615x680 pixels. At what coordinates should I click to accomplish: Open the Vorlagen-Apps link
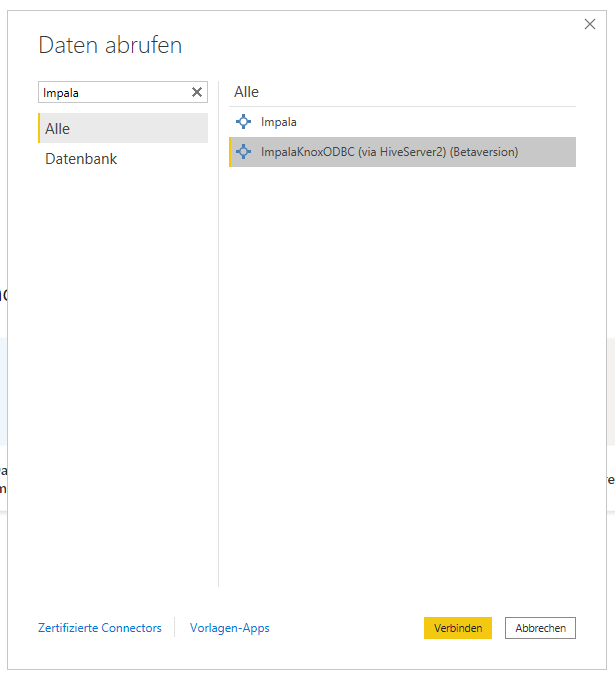[229, 628]
